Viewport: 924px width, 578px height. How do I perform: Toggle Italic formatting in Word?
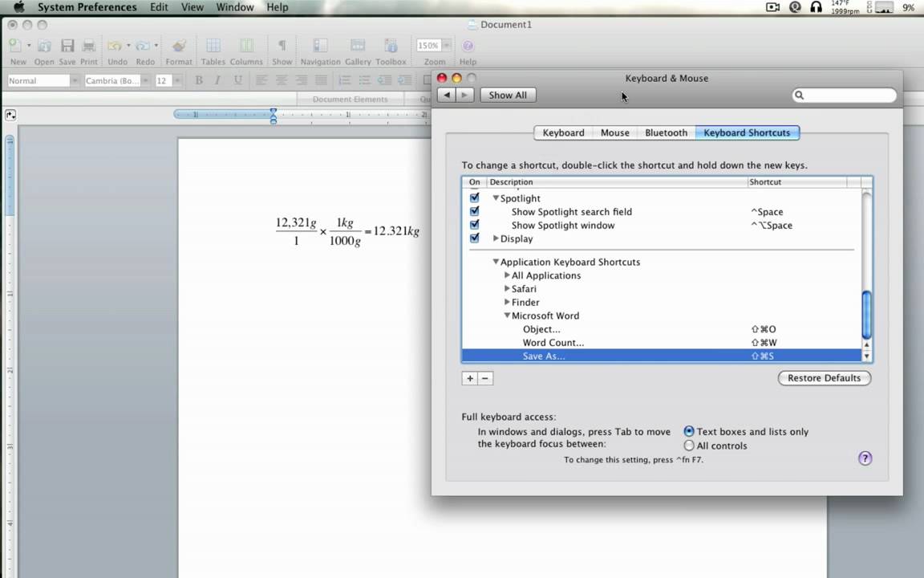218,80
